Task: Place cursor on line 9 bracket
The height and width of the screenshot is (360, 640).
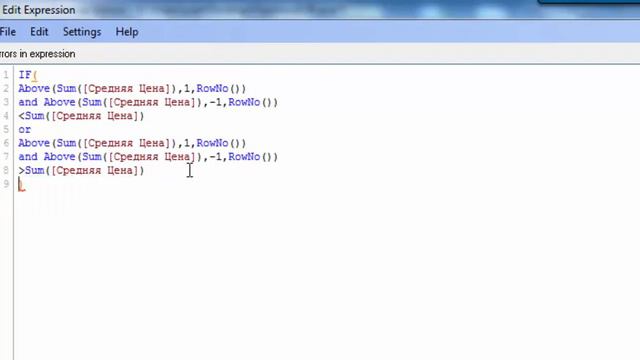Action: tap(22, 185)
